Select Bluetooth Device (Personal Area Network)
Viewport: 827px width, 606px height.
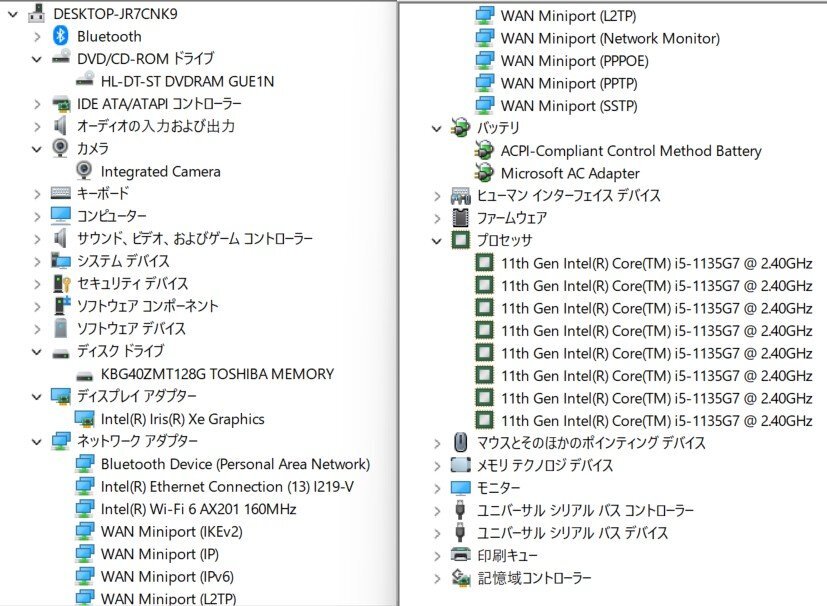click(235, 464)
